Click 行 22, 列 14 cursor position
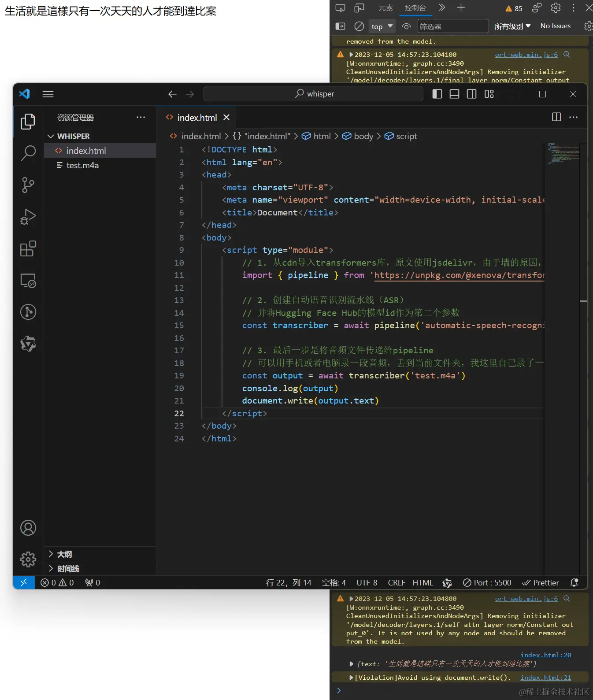Viewport: 593px width, 700px height. coord(289,582)
